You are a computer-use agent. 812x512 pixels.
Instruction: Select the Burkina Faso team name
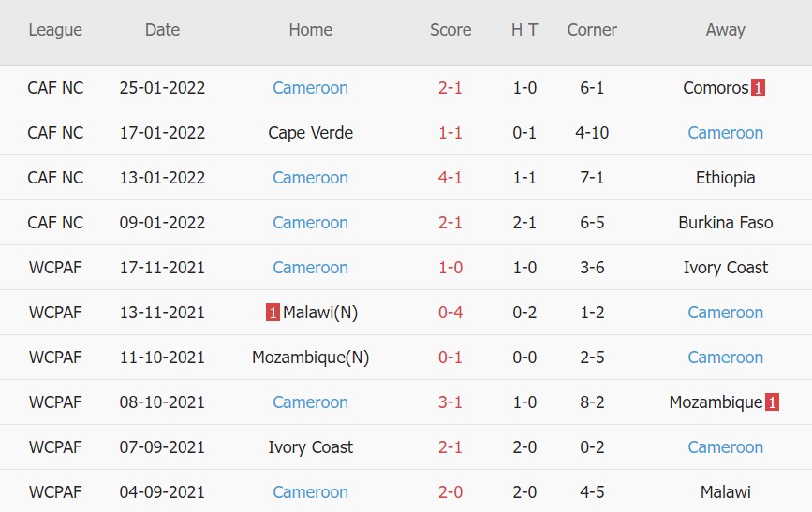tap(726, 223)
